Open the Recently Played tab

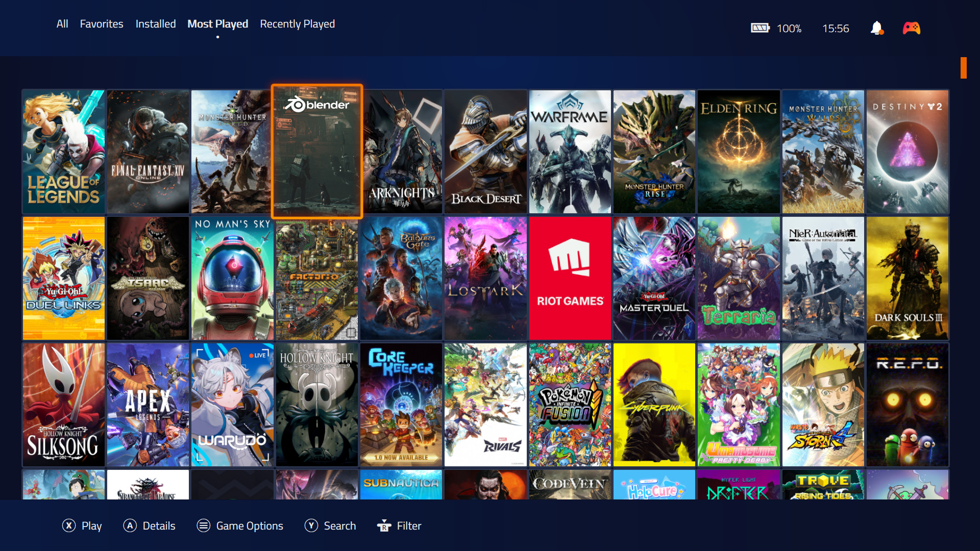click(x=297, y=24)
